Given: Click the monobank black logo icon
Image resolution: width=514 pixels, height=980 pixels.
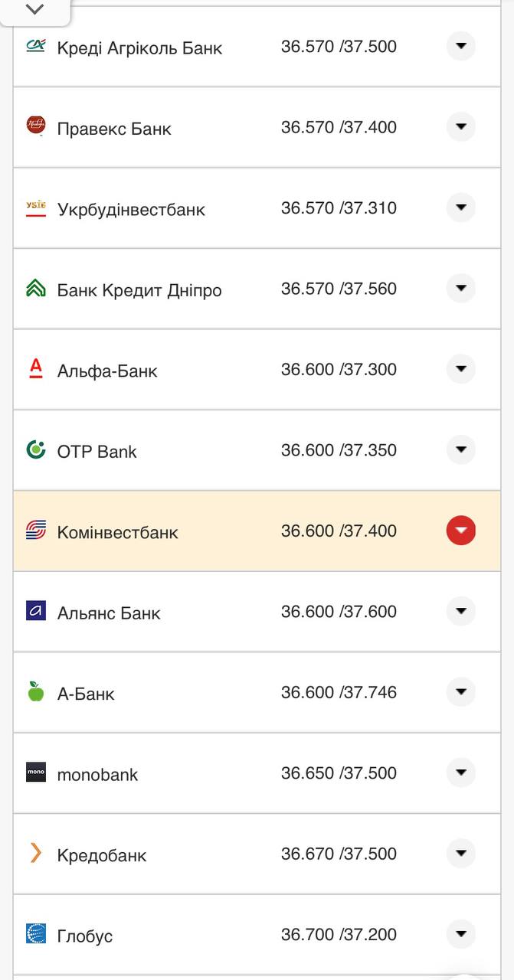Looking at the screenshot, I should (x=36, y=773).
